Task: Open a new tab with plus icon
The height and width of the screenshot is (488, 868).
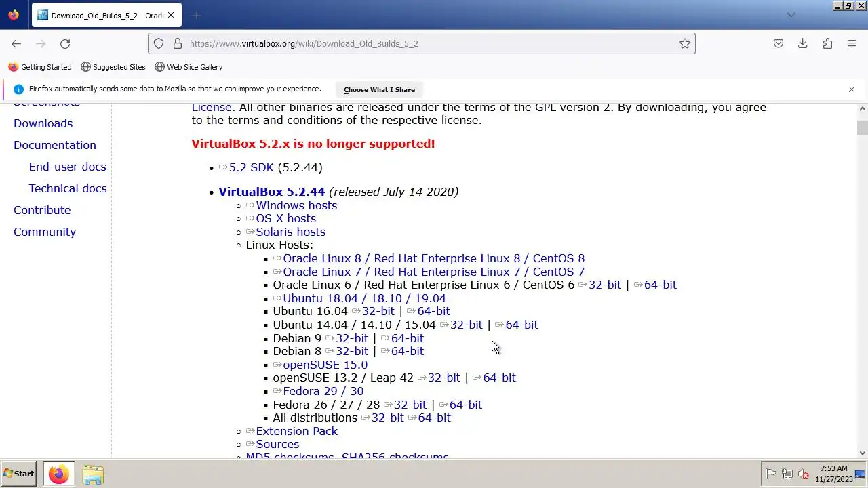Action: pos(196,15)
